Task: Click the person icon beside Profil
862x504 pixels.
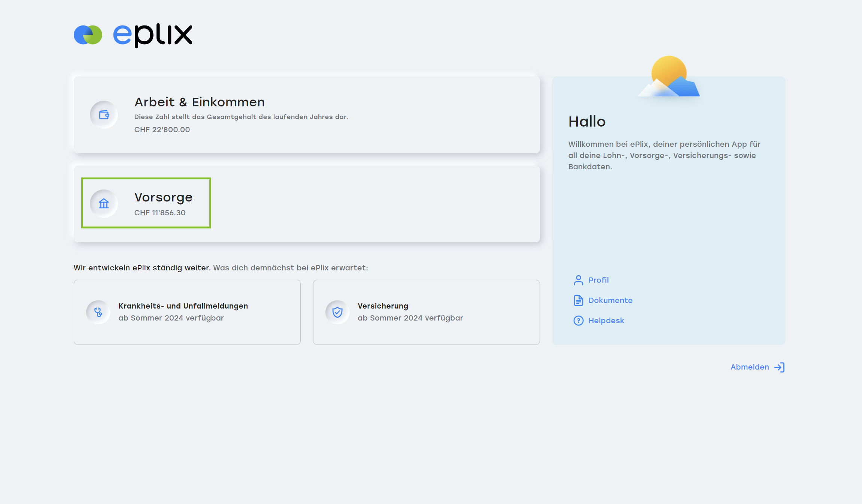Action: pyautogui.click(x=578, y=280)
